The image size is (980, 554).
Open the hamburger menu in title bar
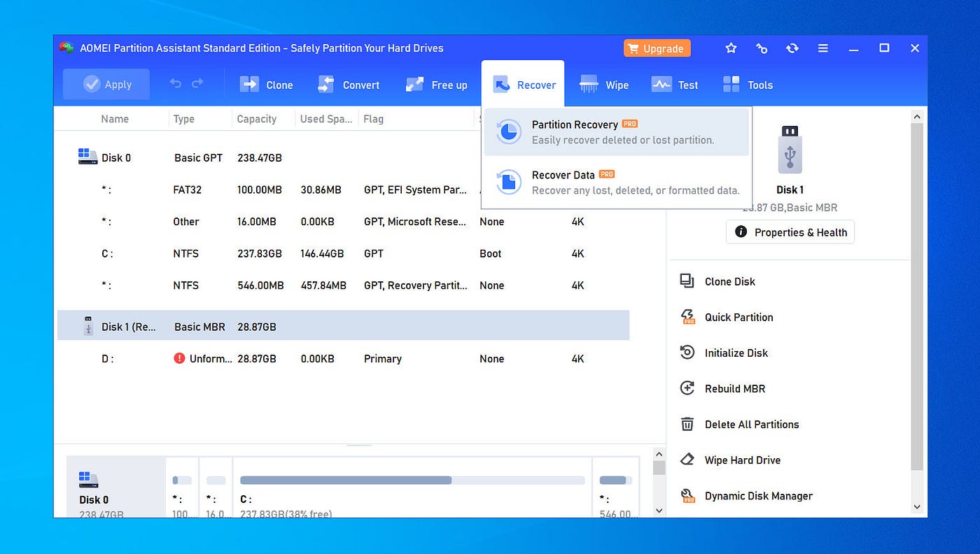(823, 48)
